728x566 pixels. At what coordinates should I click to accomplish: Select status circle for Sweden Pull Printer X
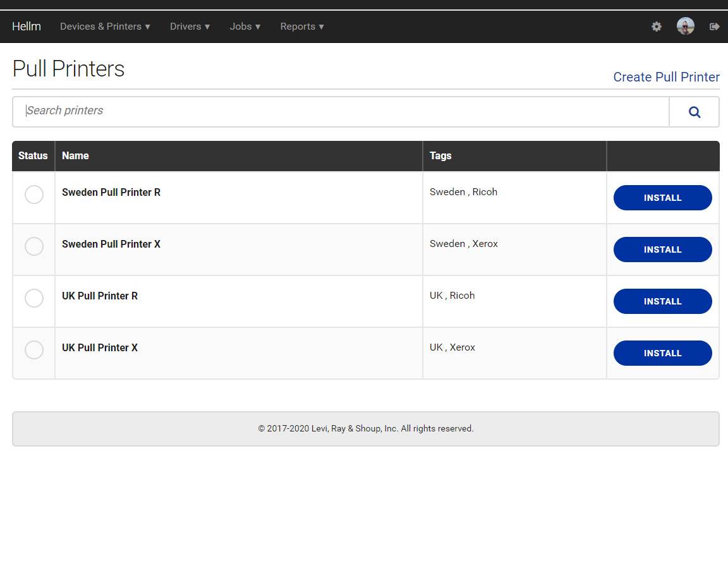34,246
